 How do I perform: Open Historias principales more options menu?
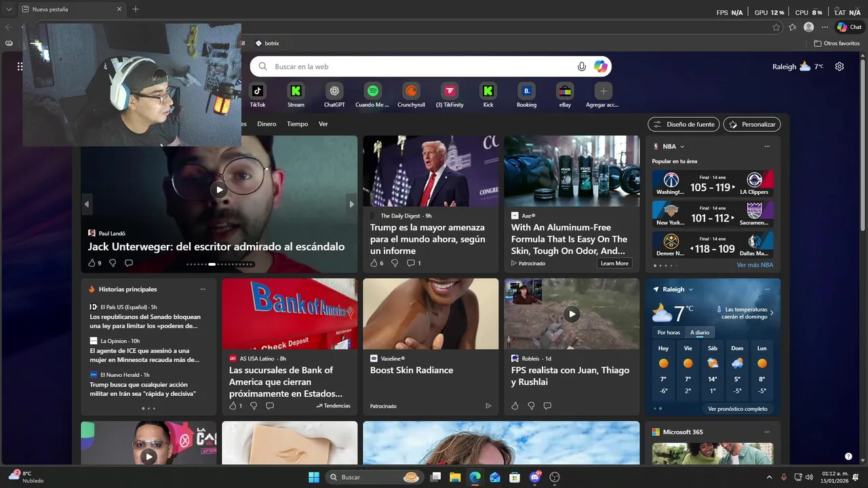203,289
